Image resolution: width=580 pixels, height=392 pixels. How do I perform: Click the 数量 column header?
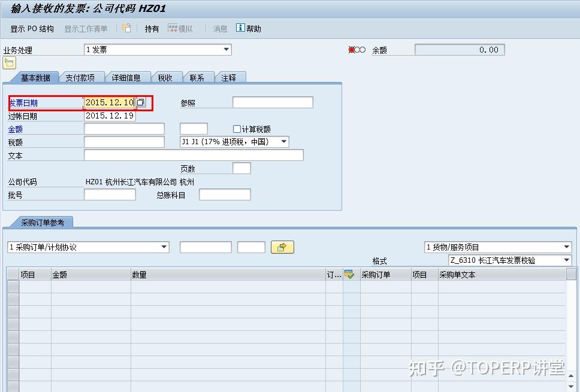click(x=228, y=275)
